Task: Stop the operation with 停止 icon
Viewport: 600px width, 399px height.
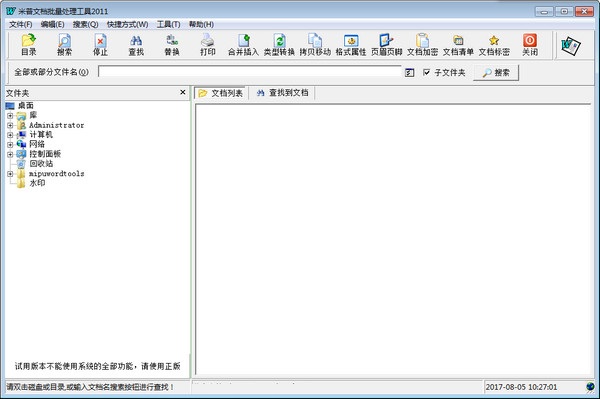Action: coord(100,45)
